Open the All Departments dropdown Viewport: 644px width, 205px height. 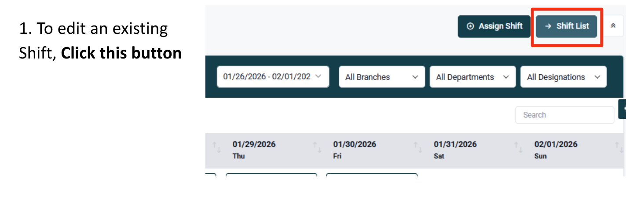tap(472, 77)
